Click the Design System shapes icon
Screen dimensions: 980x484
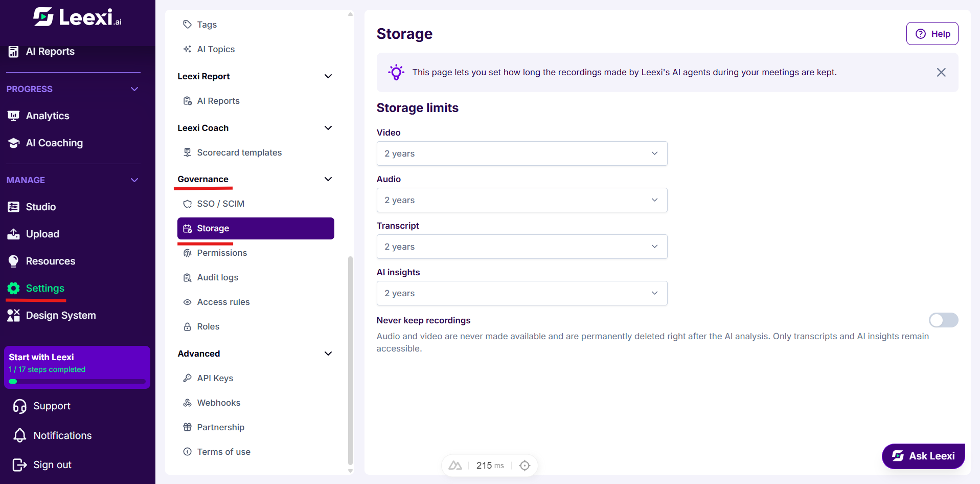pyautogui.click(x=14, y=315)
